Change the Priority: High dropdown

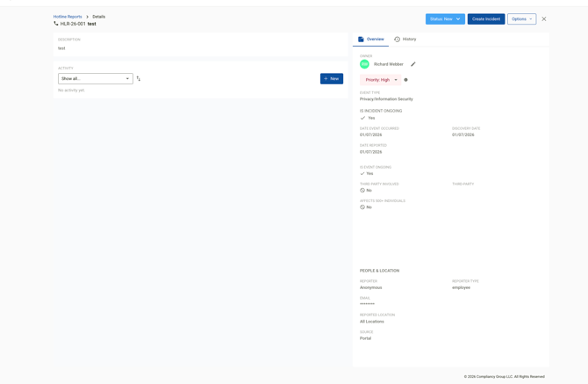coord(381,80)
